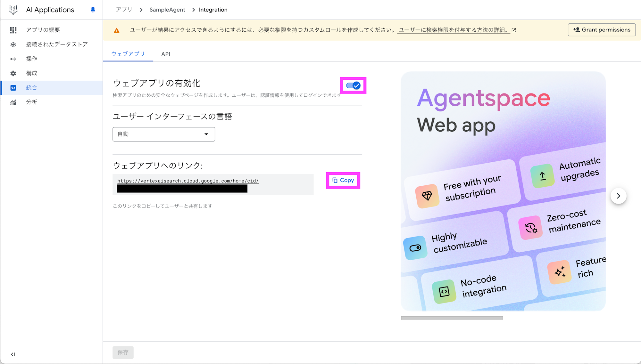This screenshot has width=641, height=364.
Task: Select 統合 in the sidebar
Action: pyautogui.click(x=52, y=88)
